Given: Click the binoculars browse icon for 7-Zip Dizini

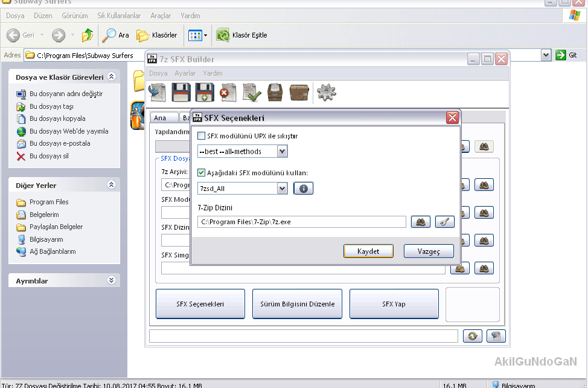Looking at the screenshot, I should pos(420,222).
